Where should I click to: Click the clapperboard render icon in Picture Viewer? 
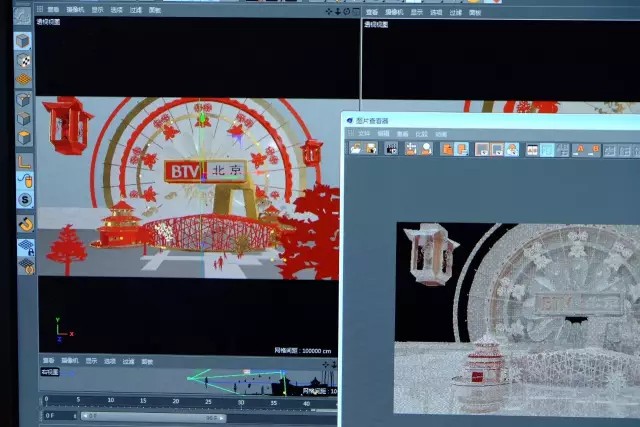[x=391, y=149]
